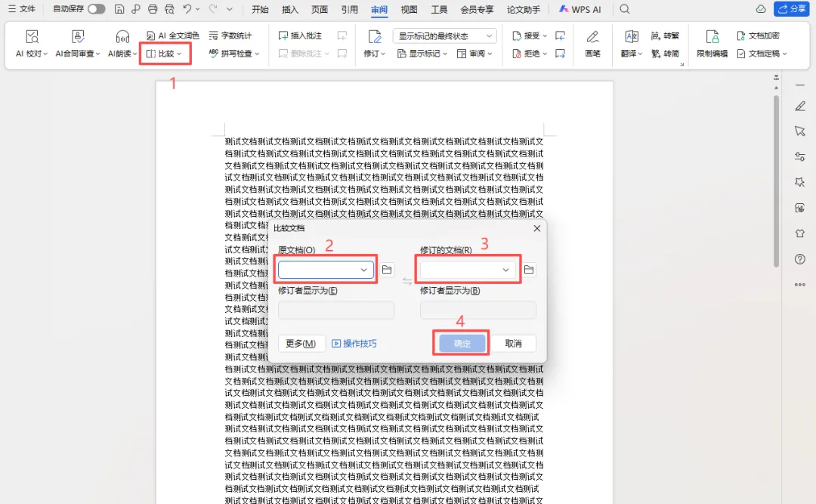Image resolution: width=816 pixels, height=504 pixels.
Task: Click the save icon in quick toolbar
Action: 119,9
